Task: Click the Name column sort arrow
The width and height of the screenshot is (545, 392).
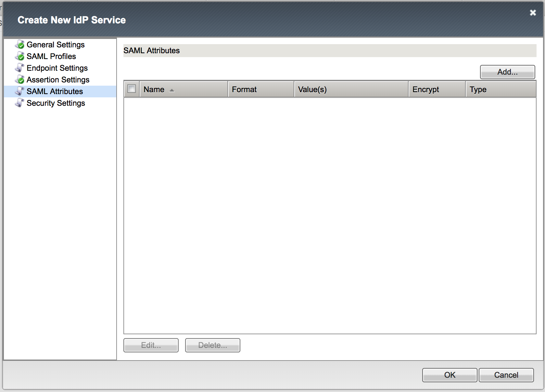Action: coord(172,90)
